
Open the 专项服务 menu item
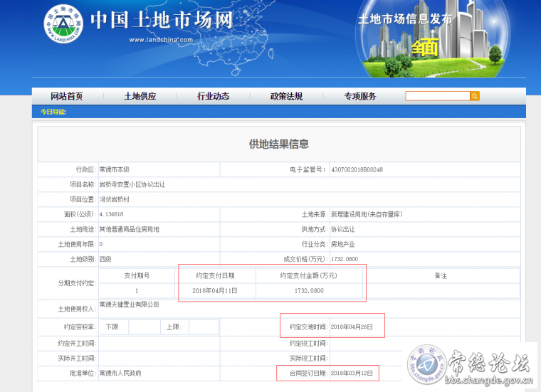pos(360,96)
